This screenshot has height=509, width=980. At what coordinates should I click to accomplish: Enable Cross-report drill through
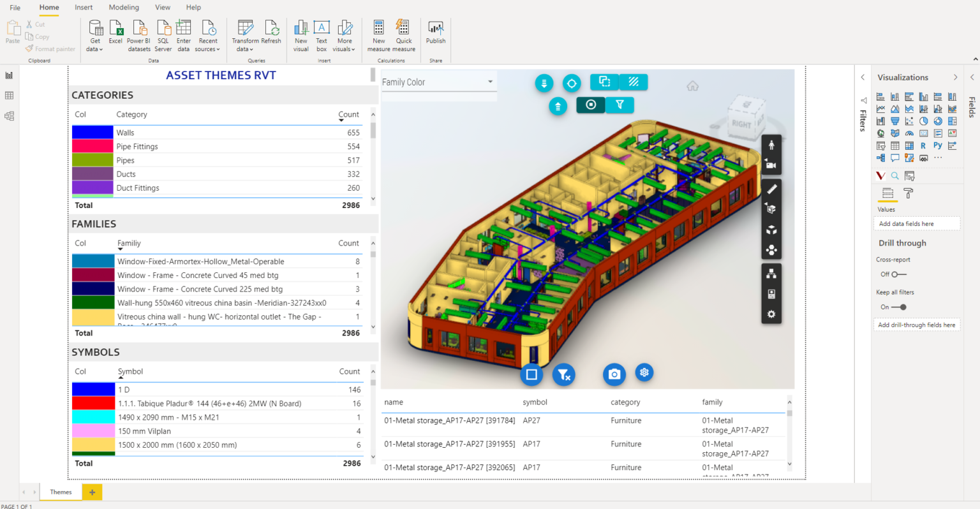[895, 274]
